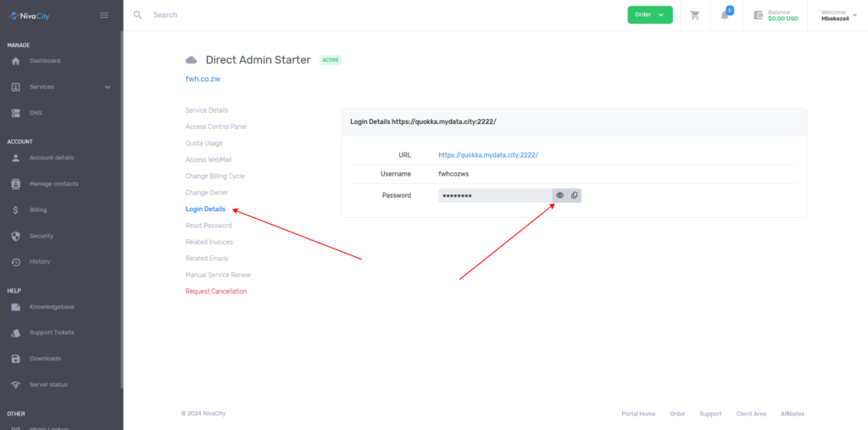The height and width of the screenshot is (430, 868).
Task: Open History in sidebar
Action: click(x=40, y=261)
